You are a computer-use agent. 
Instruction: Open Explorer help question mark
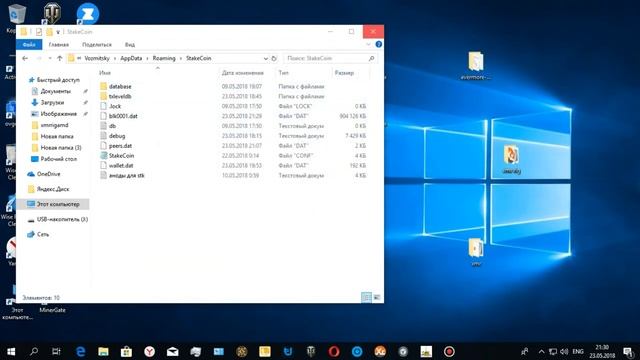(378, 44)
